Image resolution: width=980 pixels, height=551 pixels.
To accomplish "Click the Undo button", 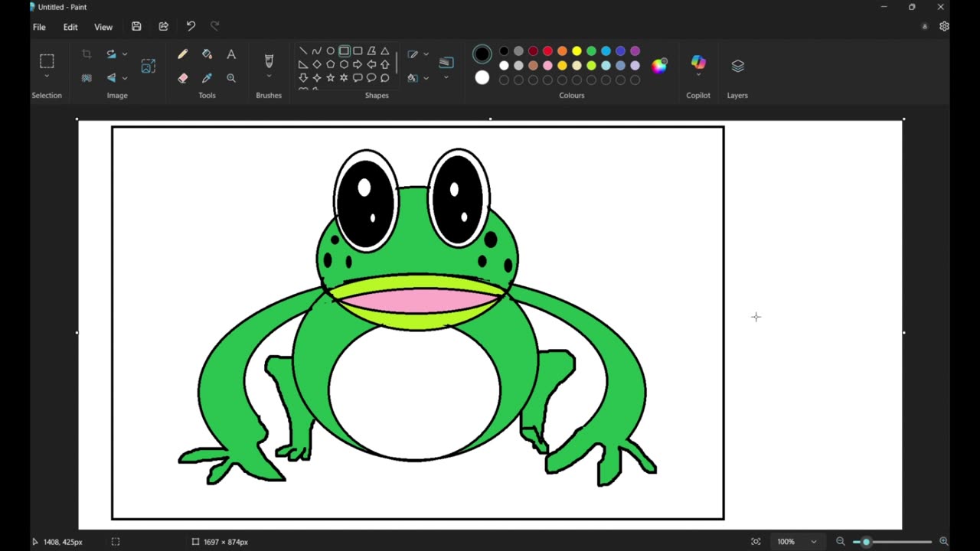I will click(191, 26).
